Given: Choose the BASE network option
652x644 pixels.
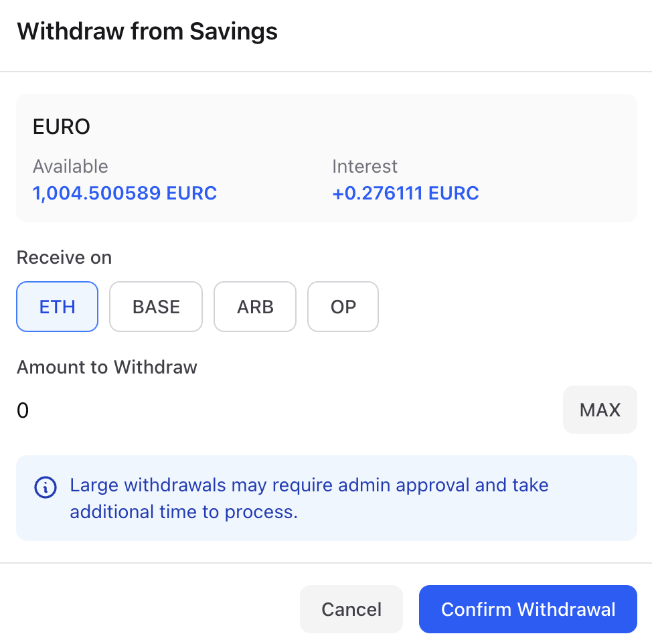Looking at the screenshot, I should point(156,307).
